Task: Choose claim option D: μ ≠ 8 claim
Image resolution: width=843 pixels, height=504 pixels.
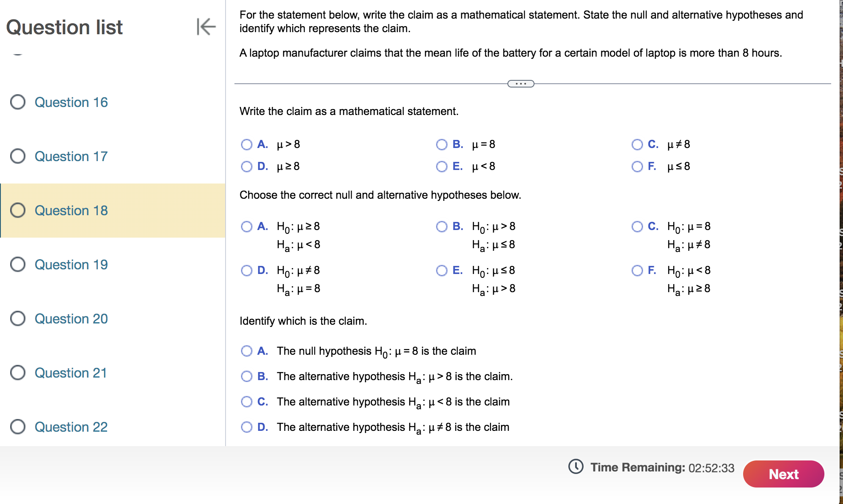Action: coord(247,427)
